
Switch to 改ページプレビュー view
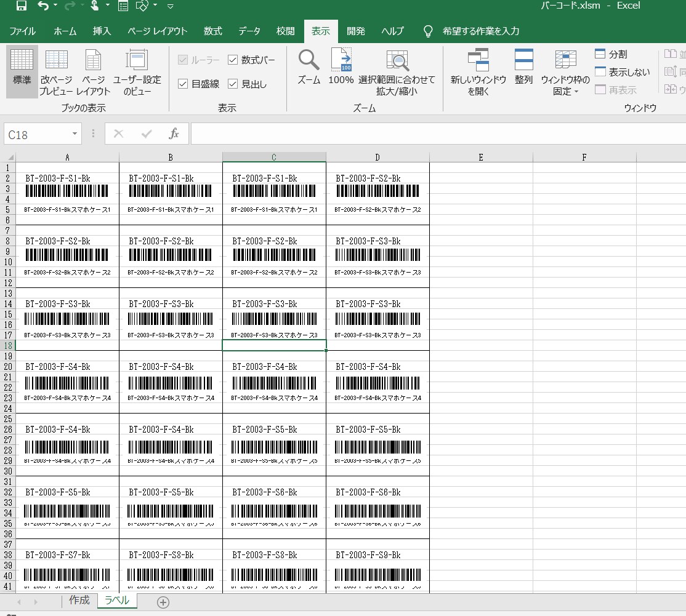(x=57, y=72)
